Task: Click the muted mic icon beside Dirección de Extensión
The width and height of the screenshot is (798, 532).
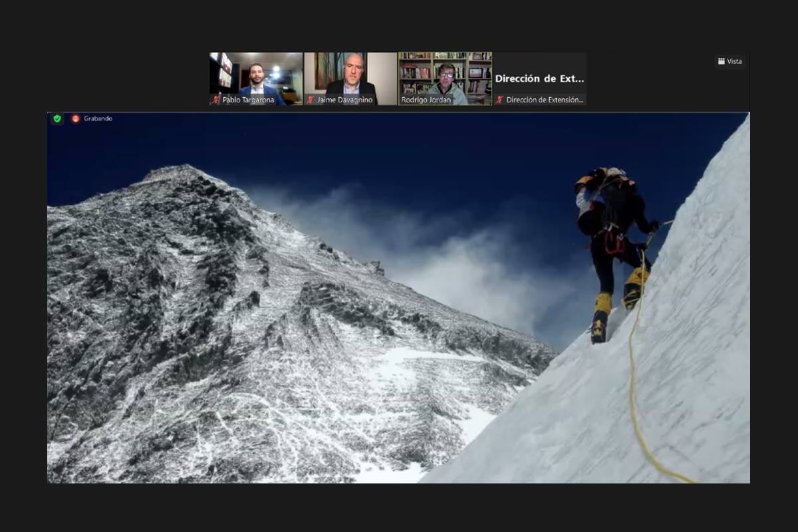Action: tap(499, 100)
